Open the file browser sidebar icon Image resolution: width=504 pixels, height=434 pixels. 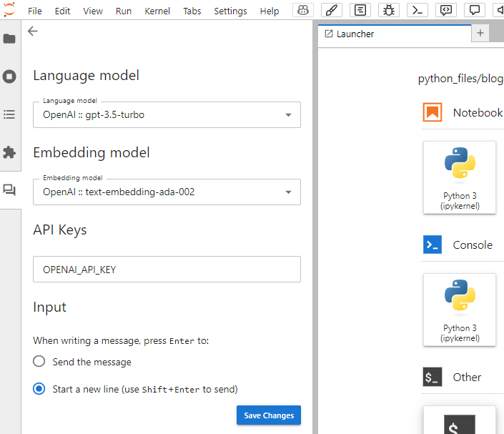pyautogui.click(x=9, y=39)
